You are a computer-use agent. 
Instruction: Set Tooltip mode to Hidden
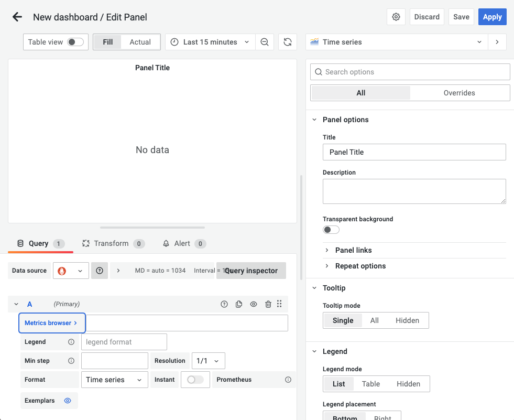[407, 320]
